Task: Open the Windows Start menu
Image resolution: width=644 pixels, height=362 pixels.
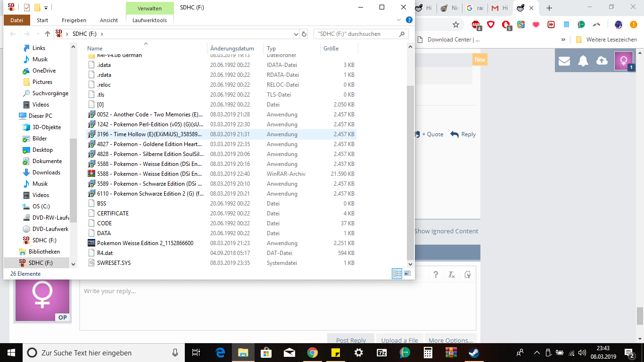Action: 11,353
